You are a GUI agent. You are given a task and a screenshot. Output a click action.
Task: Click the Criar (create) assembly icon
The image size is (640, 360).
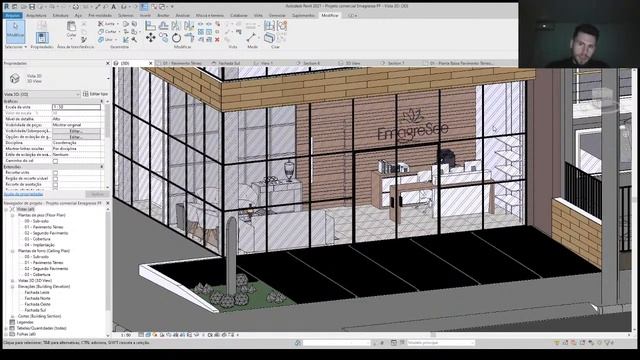pyautogui.click(x=269, y=38)
